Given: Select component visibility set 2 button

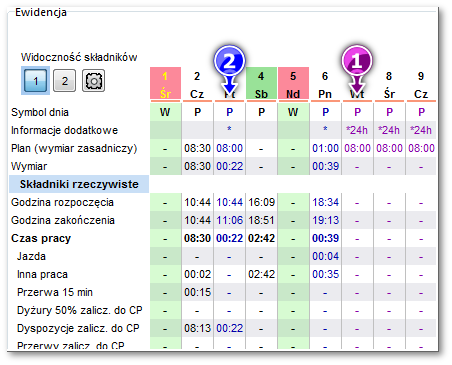Looking at the screenshot, I should [65, 80].
